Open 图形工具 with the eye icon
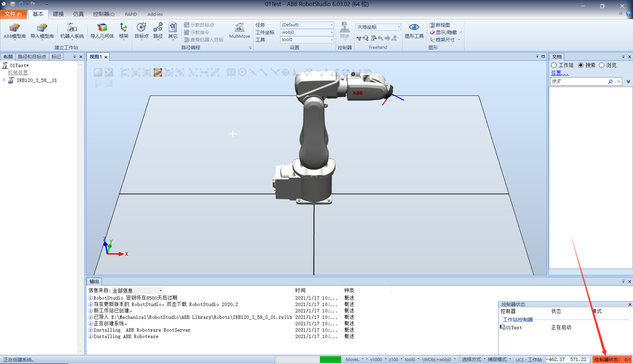Image resolution: width=633 pixels, height=364 pixels. (414, 30)
